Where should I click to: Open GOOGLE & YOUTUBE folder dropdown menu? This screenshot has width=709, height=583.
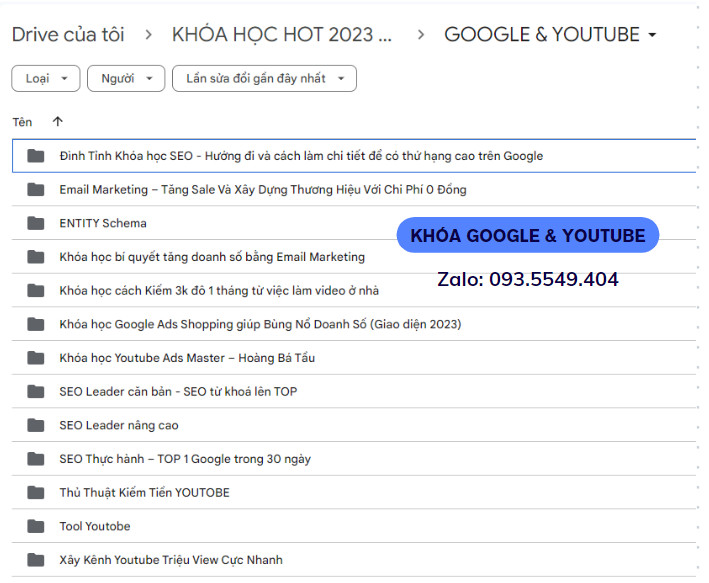coord(653,35)
